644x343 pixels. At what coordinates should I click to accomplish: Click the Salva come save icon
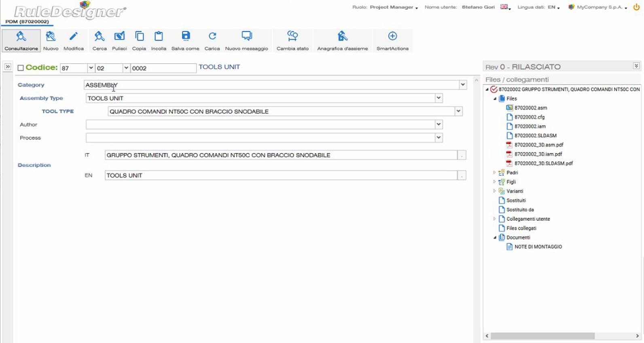tap(186, 36)
